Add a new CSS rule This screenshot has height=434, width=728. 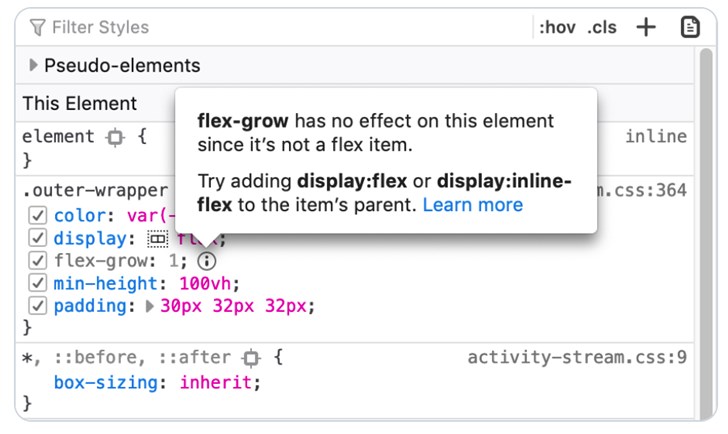[646, 27]
